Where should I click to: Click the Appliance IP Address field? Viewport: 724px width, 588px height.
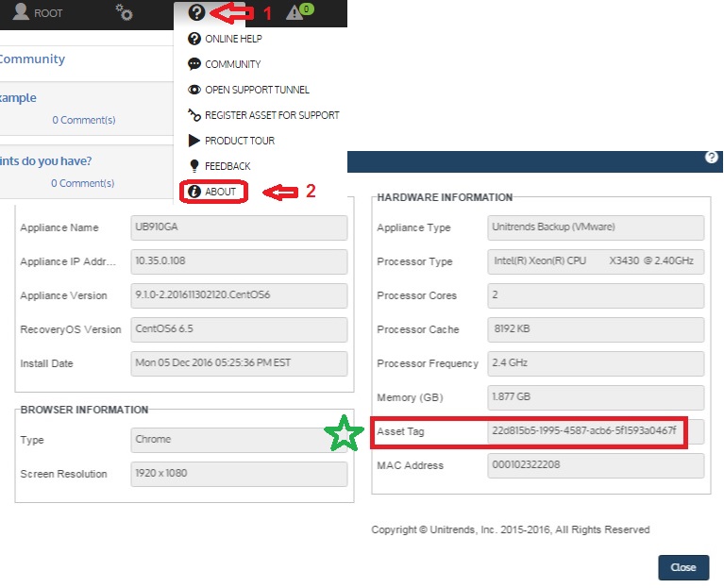pos(239,261)
